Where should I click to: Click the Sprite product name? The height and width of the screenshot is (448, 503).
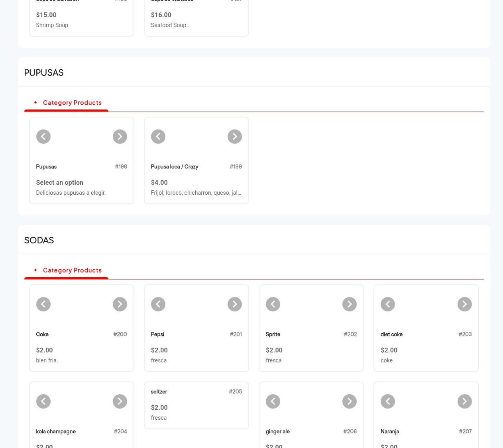click(x=273, y=334)
